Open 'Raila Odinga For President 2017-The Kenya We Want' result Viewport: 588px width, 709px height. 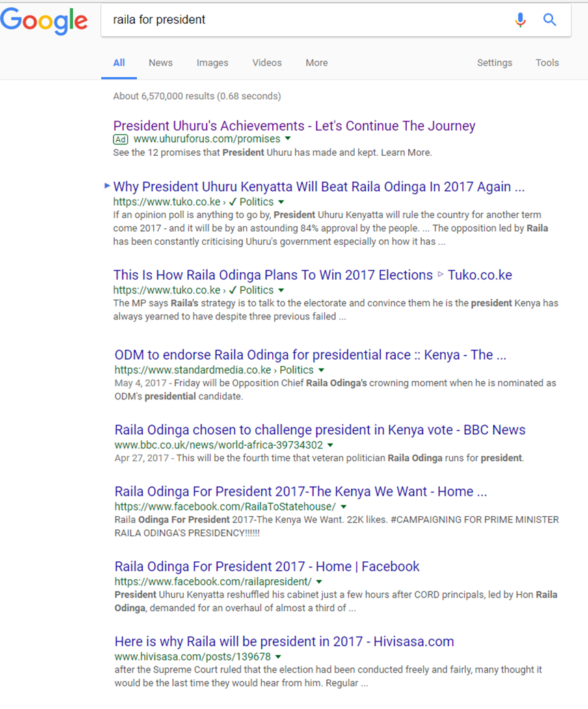301,492
